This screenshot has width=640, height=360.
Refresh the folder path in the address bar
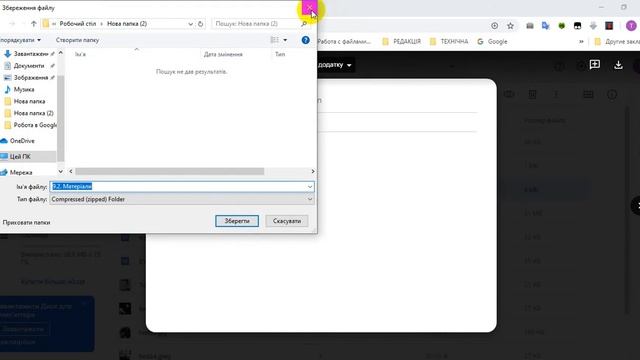pyautogui.click(x=200, y=24)
